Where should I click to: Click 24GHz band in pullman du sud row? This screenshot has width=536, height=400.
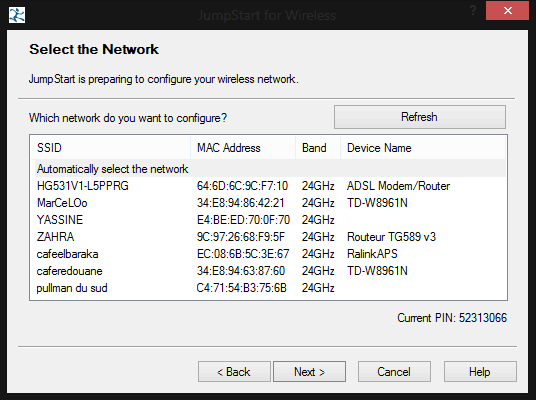click(318, 288)
